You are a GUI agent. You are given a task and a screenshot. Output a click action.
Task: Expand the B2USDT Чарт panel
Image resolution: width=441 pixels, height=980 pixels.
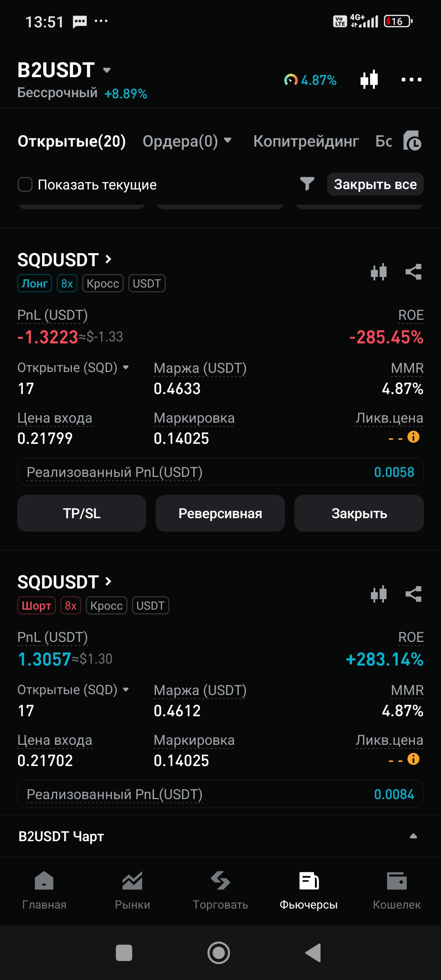(413, 836)
